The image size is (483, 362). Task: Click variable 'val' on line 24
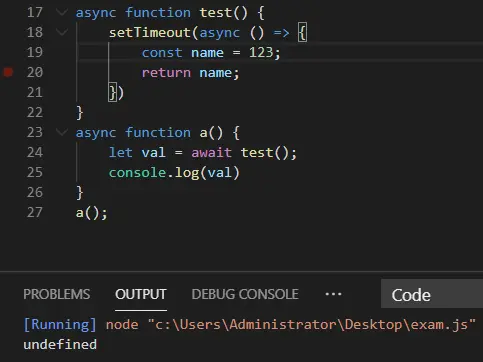154,153
